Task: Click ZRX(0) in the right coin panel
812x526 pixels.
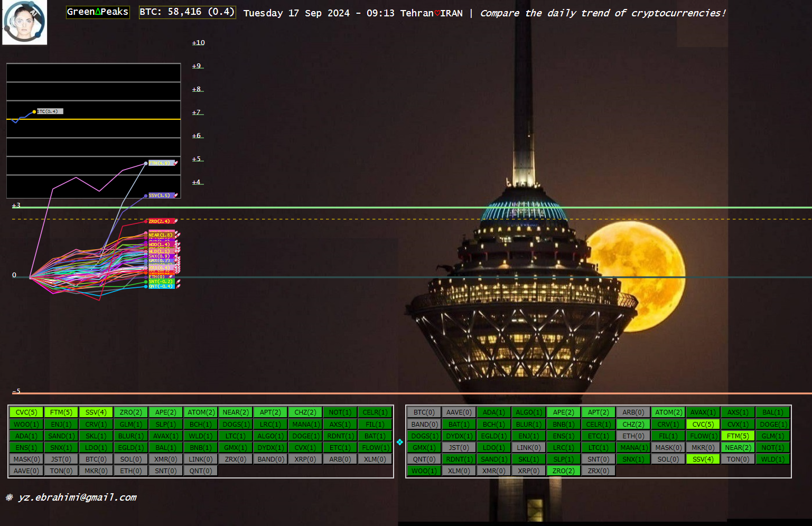Action: [599, 471]
